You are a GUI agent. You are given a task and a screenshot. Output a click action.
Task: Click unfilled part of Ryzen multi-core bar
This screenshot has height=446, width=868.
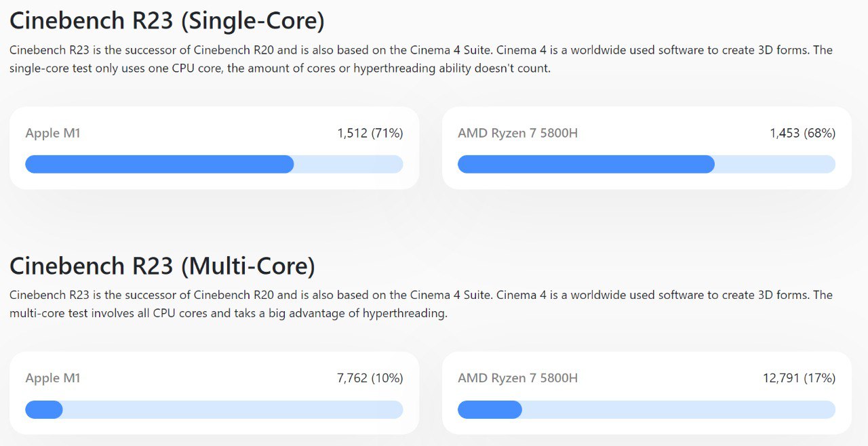tap(679, 409)
